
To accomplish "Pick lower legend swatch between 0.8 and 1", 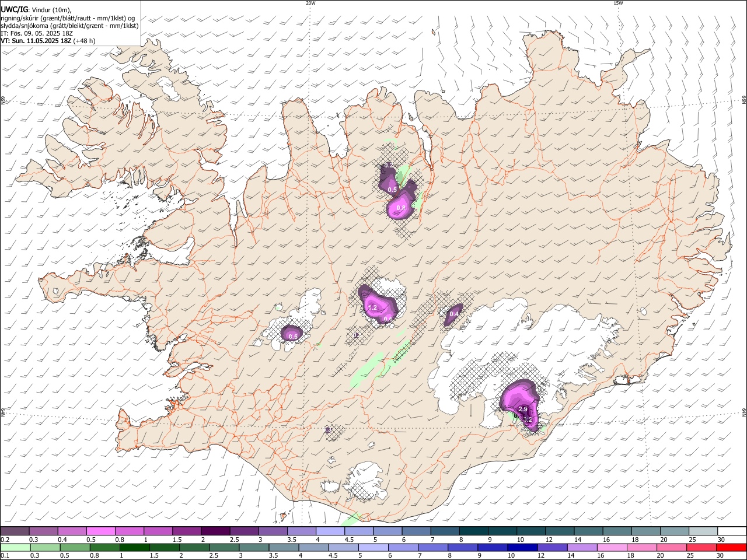I will pos(104,548).
